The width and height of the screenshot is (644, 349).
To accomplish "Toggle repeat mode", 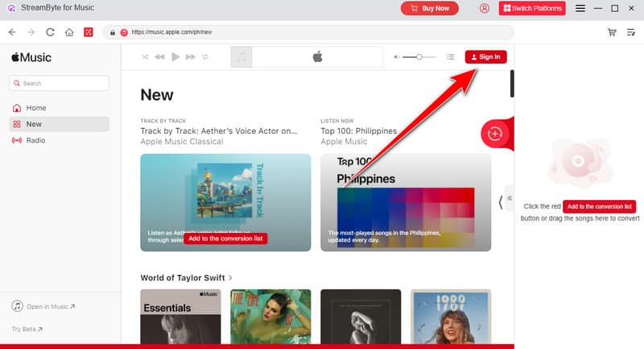I will pyautogui.click(x=205, y=57).
